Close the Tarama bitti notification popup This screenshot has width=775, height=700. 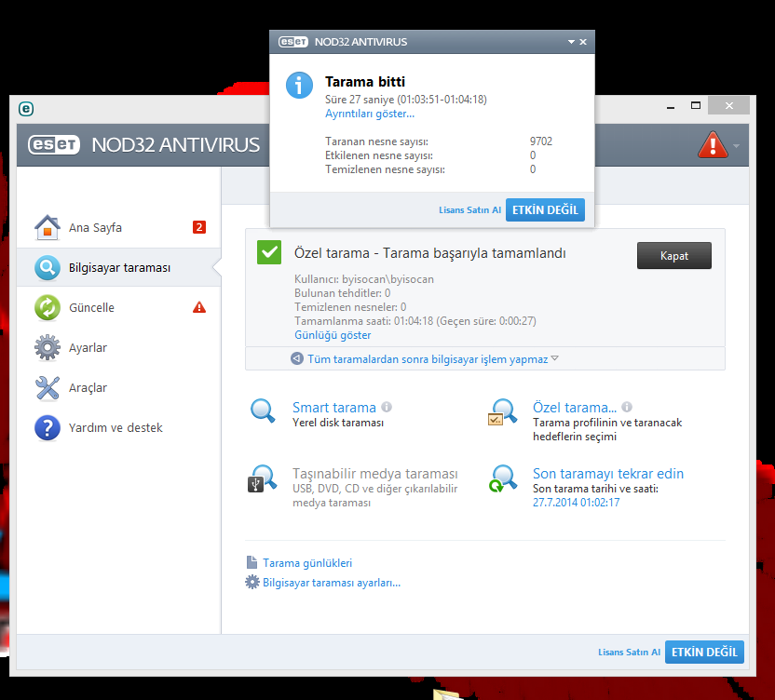coord(583,42)
